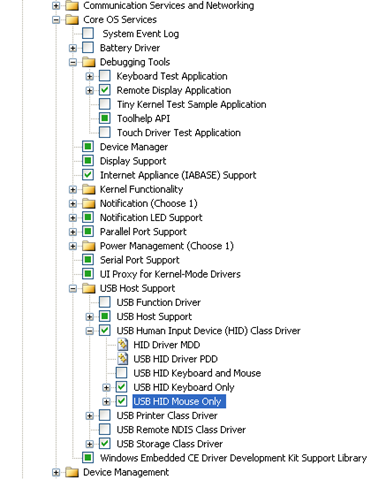Click the Notification (Choose 1) folder icon
Image resolution: width=386 pixels, height=480 pixels.
[89, 203]
